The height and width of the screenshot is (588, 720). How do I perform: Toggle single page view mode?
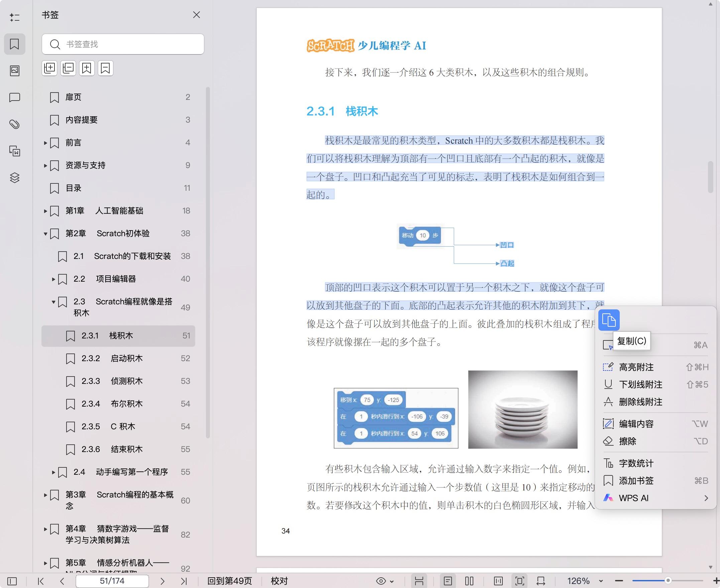(x=448, y=581)
